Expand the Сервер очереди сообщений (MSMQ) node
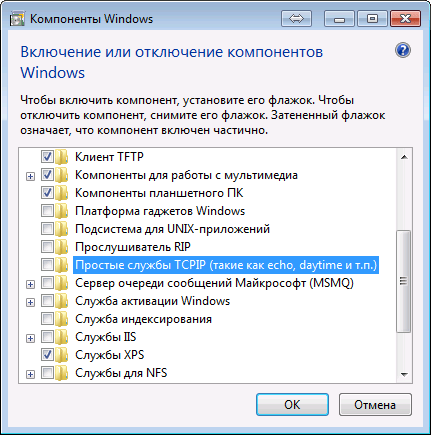This screenshot has height=435, width=431. 30,284
